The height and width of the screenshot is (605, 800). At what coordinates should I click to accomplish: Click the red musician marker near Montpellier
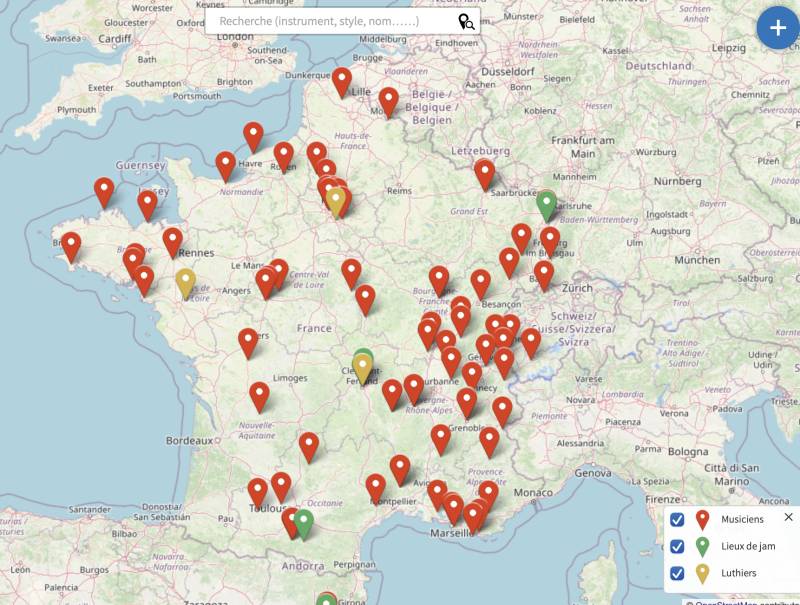[x=376, y=487]
